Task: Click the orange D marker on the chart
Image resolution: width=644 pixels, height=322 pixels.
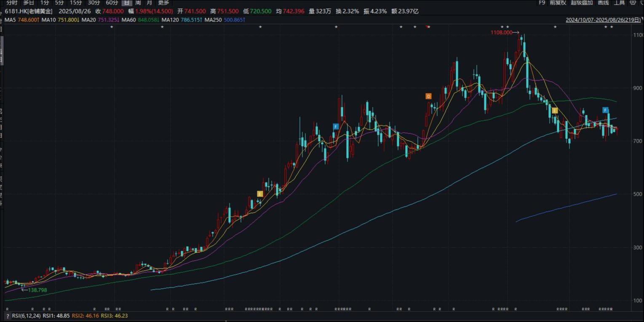Action: pos(428,96)
